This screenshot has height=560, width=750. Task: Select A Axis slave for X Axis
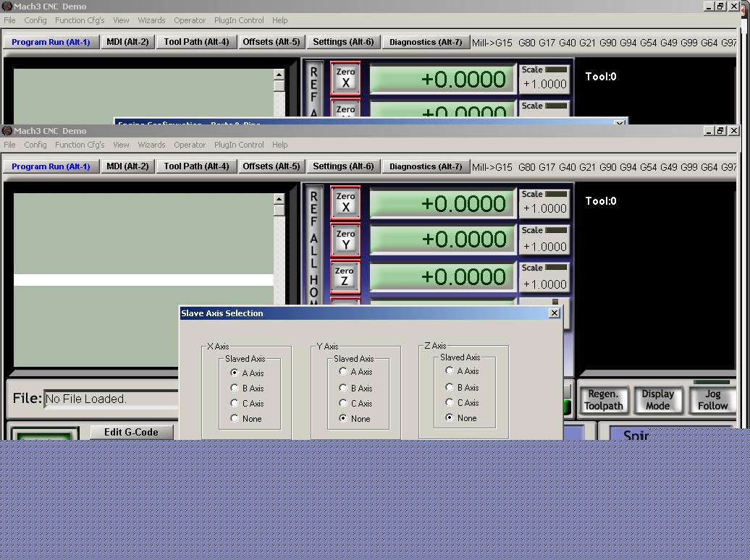[x=235, y=373]
